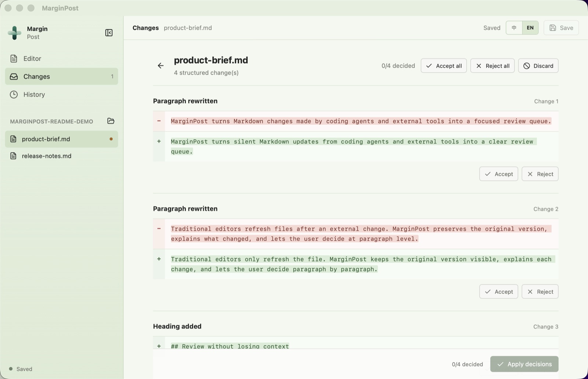This screenshot has height=379, width=588.
Task: Click the product-brief.md page title
Action: (211, 60)
